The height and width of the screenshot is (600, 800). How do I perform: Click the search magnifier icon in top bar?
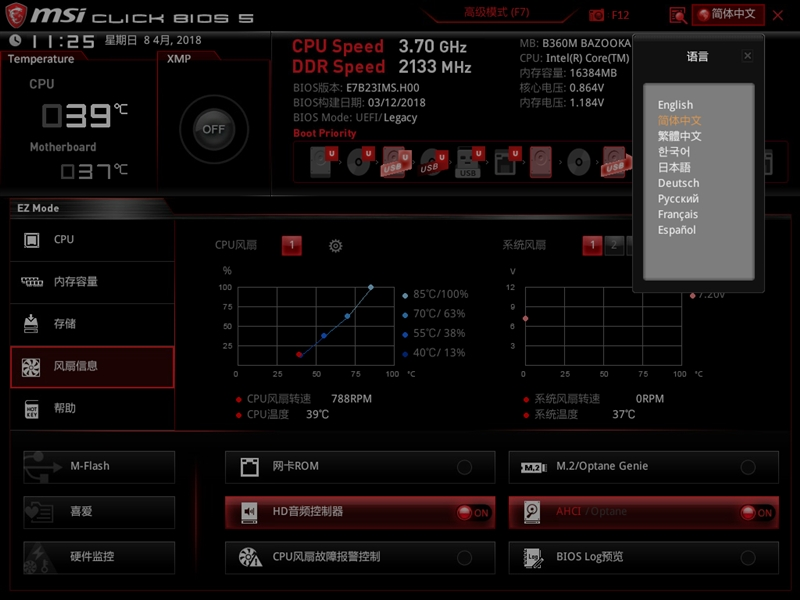[x=678, y=15]
